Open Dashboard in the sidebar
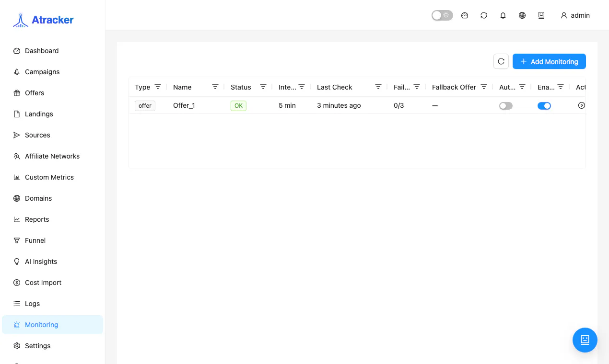The width and height of the screenshot is (609, 364). (53, 51)
